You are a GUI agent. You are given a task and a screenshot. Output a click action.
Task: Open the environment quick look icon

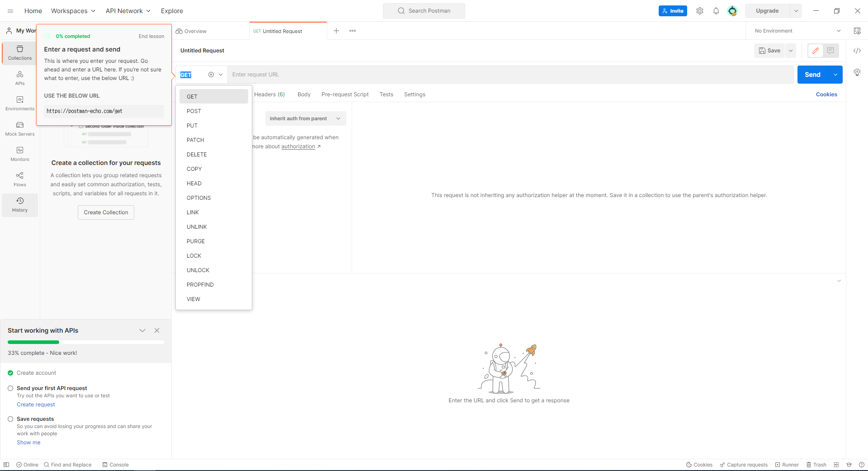(x=857, y=31)
